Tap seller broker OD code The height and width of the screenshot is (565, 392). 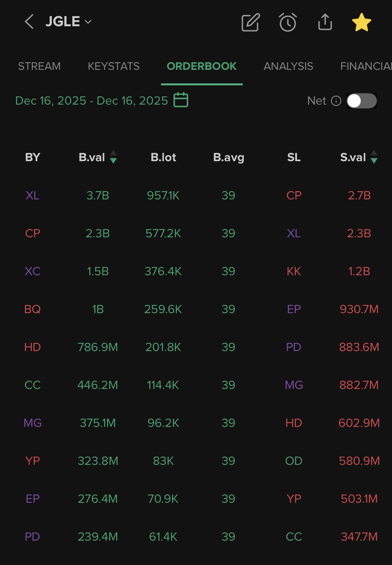coord(294,461)
